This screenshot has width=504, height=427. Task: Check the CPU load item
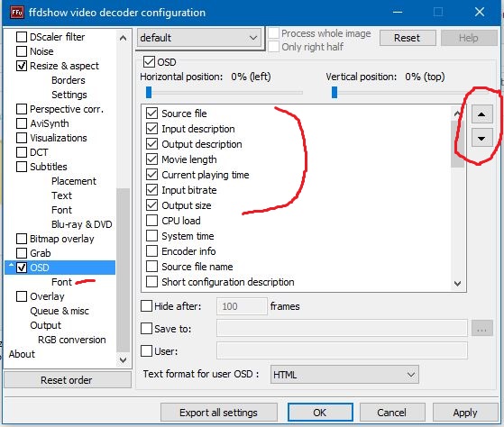click(x=151, y=221)
